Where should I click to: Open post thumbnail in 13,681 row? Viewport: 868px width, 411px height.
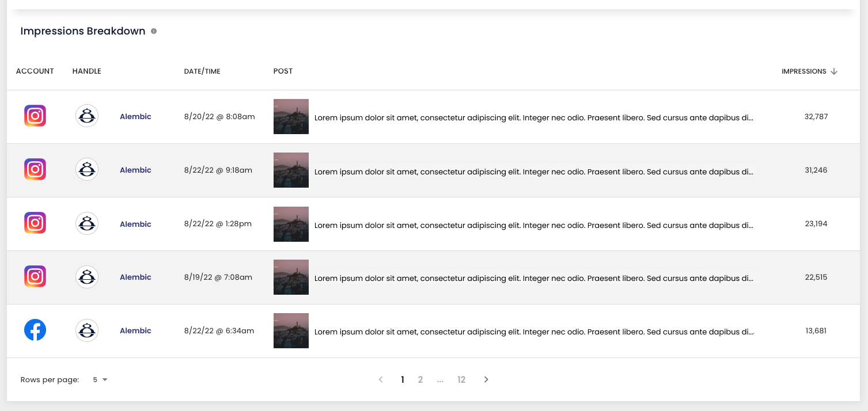coord(291,330)
